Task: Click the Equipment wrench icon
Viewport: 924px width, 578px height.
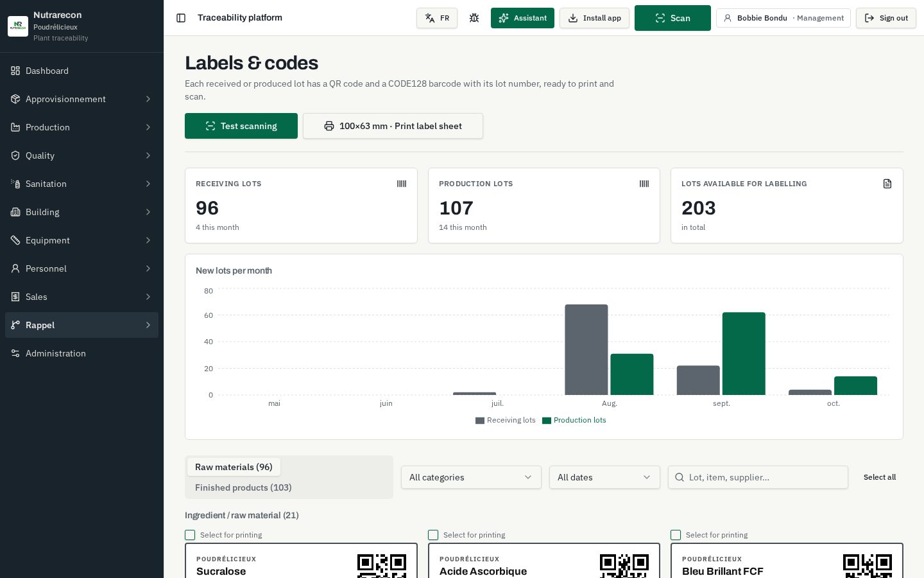Action: pyautogui.click(x=15, y=240)
